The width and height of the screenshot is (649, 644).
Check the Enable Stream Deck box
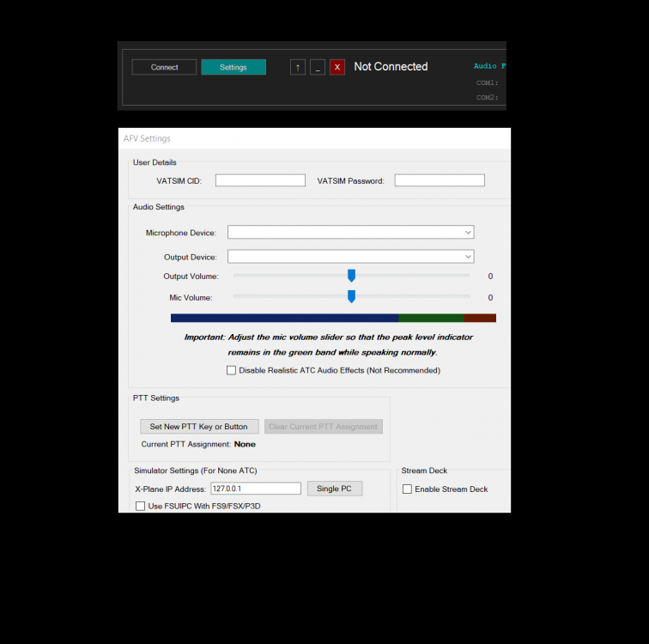[x=408, y=489]
